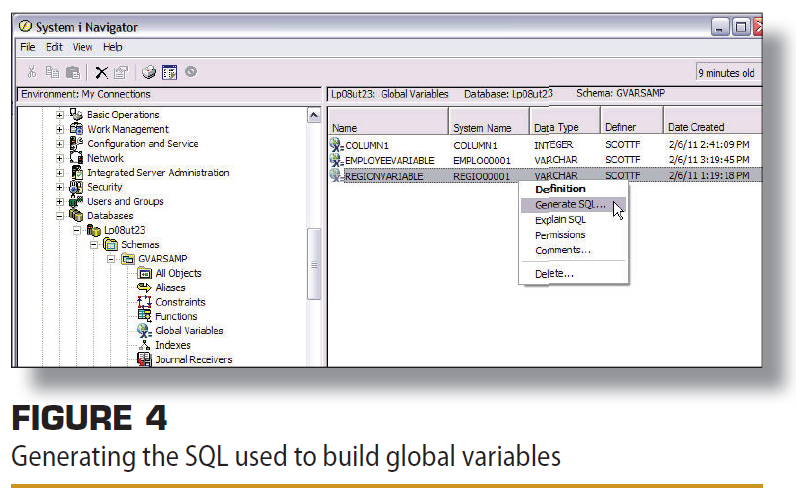Sort by the Date Created column header
The image size is (796, 493).
point(713,121)
